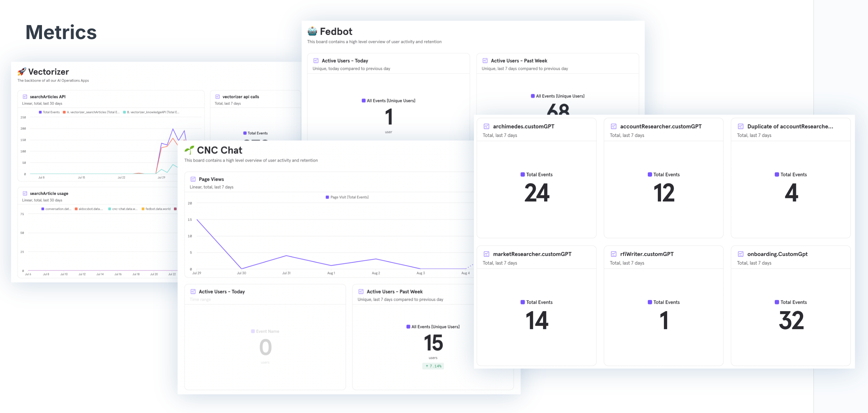Image resolution: width=868 pixels, height=413 pixels.
Task: Click Total Events swatch in searchArticles API legend
Action: [40, 112]
